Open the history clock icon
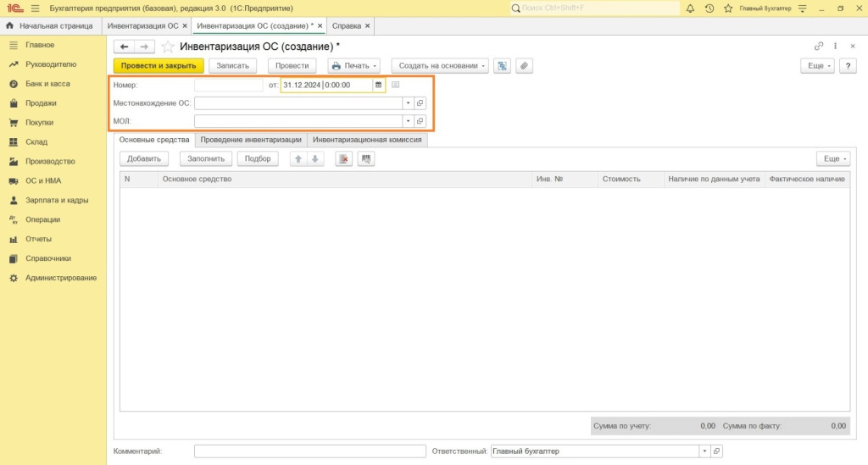868x465 pixels. tap(709, 8)
